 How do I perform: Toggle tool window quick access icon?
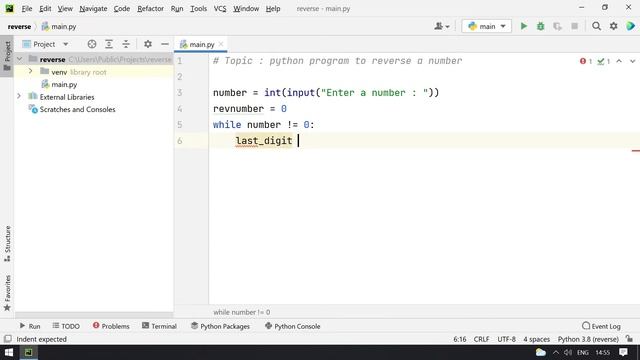coord(7,339)
